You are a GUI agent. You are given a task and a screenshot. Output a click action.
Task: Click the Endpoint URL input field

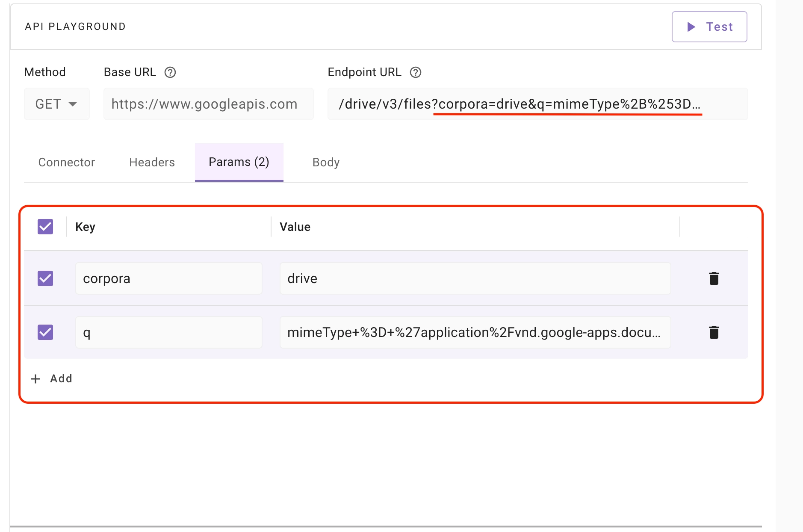coord(537,104)
